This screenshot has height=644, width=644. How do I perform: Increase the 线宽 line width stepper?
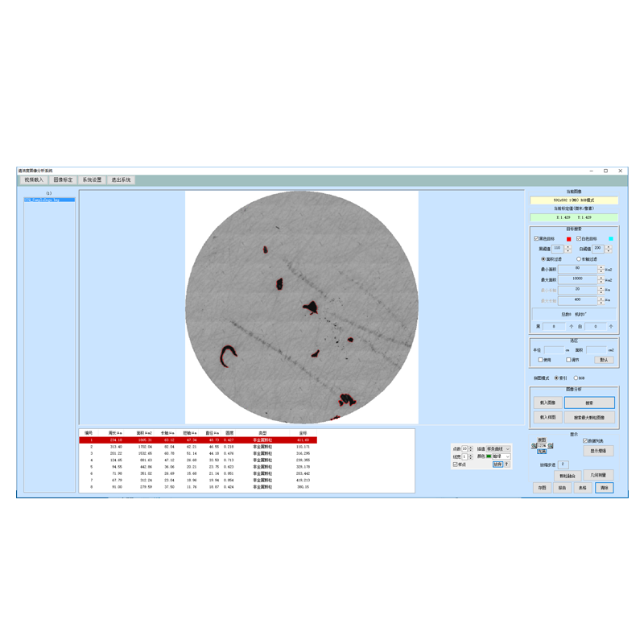pyautogui.click(x=471, y=455)
